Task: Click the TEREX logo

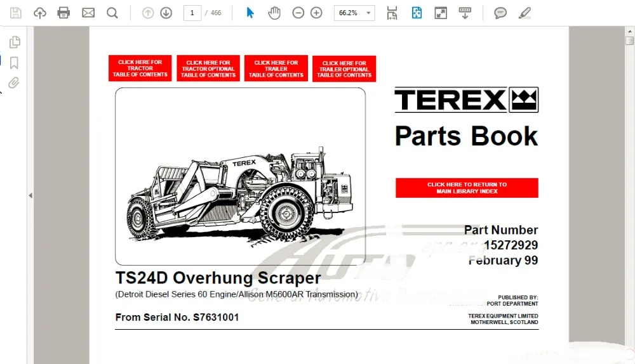Action: click(467, 100)
